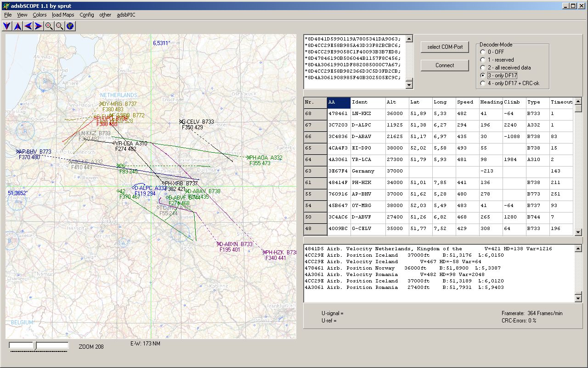The height and width of the screenshot is (368, 588).
Task: Pan the map left with the left-arrow icon
Action: tap(27, 26)
